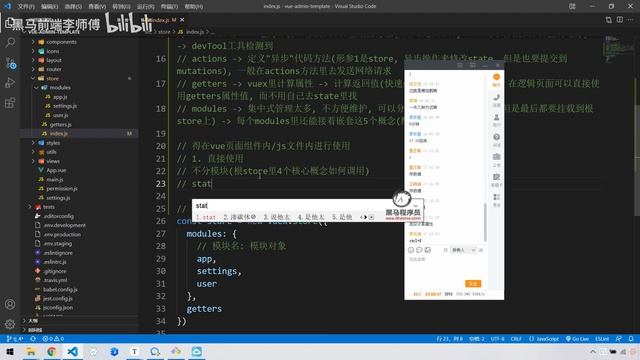Click the CRLF line ending indicator
The width and height of the screenshot is (640, 360).
click(x=516, y=339)
